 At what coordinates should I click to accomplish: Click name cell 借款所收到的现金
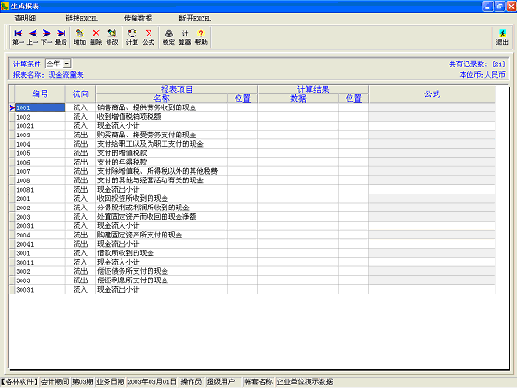point(161,253)
